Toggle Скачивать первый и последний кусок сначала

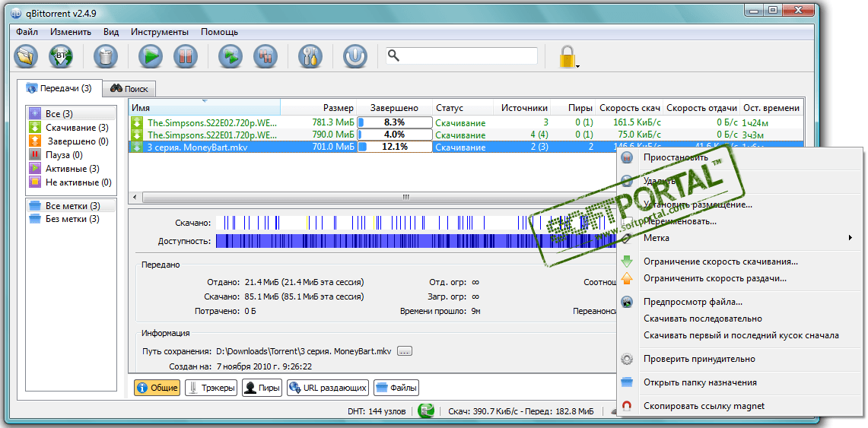(x=739, y=335)
